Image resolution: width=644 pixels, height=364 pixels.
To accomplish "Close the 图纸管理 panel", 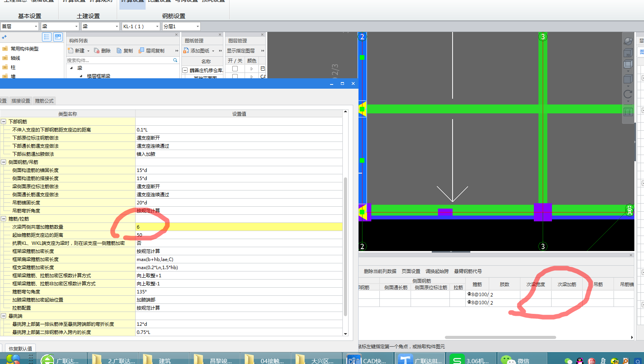I will [220, 35].
